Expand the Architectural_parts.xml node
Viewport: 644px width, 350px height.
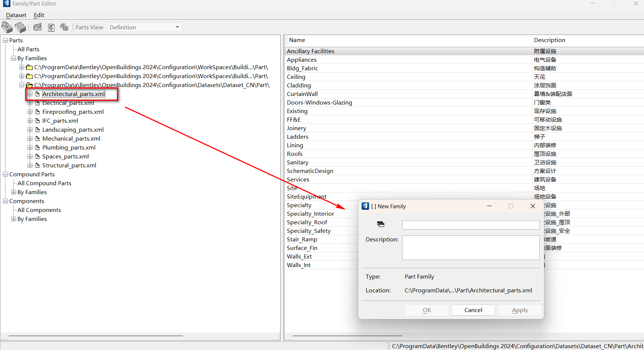click(x=30, y=94)
